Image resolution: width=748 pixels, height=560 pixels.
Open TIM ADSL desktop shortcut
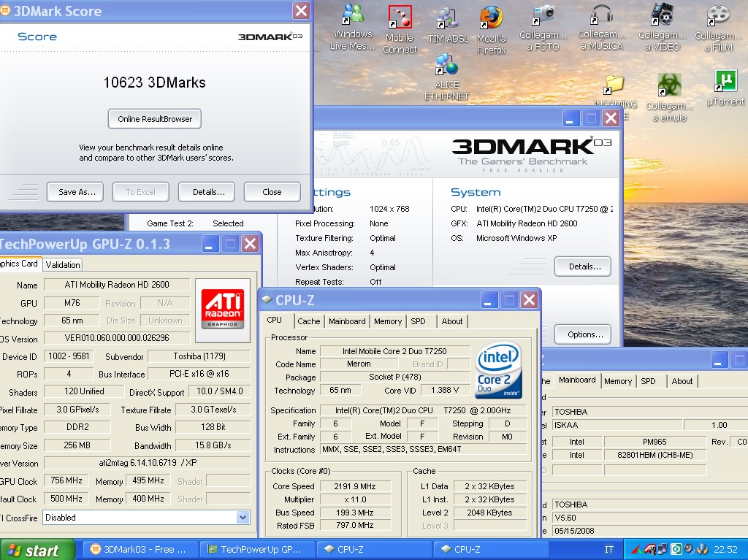tap(448, 25)
